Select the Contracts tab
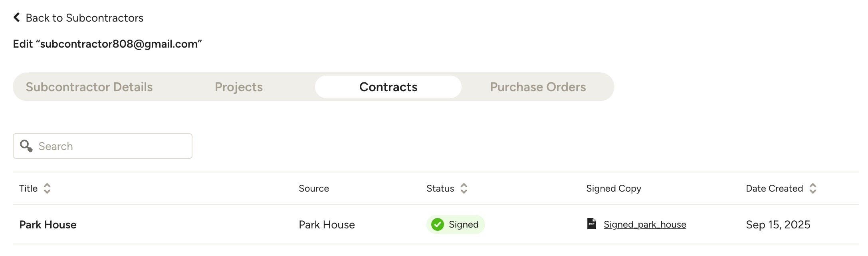Image resolution: width=868 pixels, height=256 pixels. click(388, 87)
